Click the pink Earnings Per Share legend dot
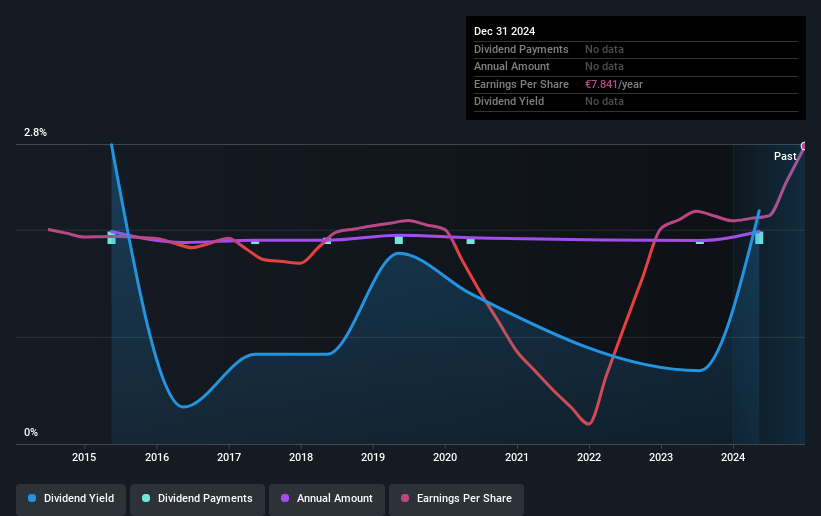This screenshot has width=821, height=516. [x=405, y=498]
